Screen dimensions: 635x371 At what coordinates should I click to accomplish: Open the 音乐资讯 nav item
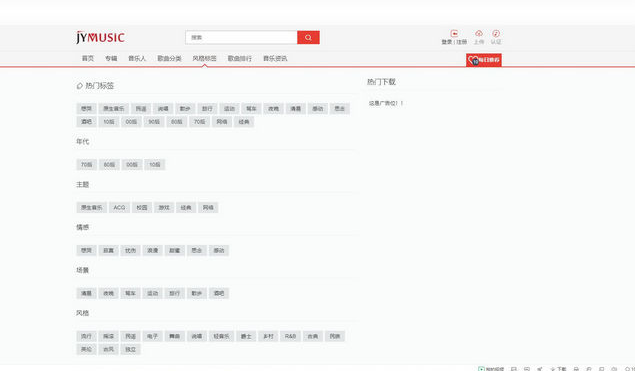tap(275, 58)
